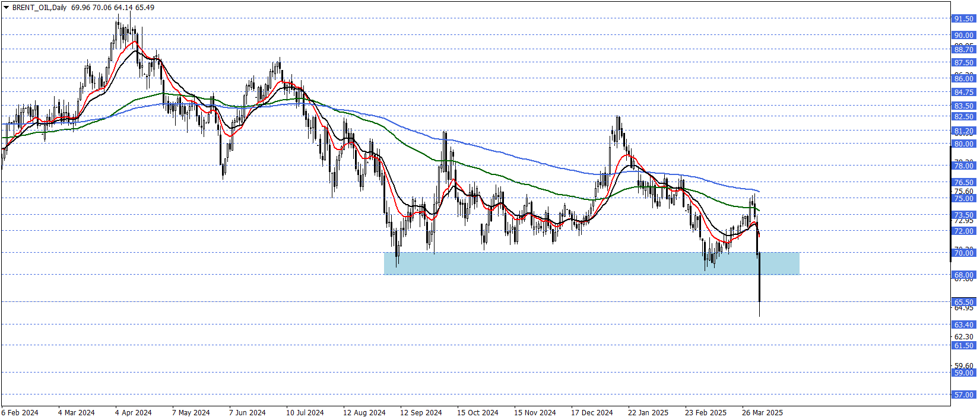This screenshot has height=420, width=980.
Task: Click the 72.00 price level label
Action: 964,231
